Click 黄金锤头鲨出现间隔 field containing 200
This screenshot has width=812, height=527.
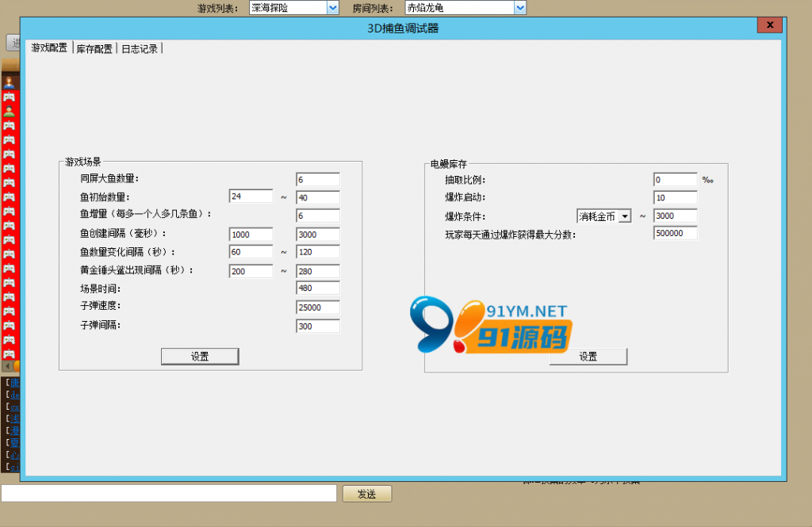pyautogui.click(x=251, y=271)
